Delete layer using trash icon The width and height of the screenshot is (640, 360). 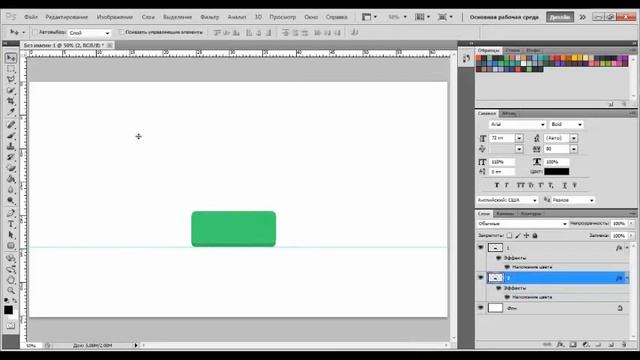(624, 344)
